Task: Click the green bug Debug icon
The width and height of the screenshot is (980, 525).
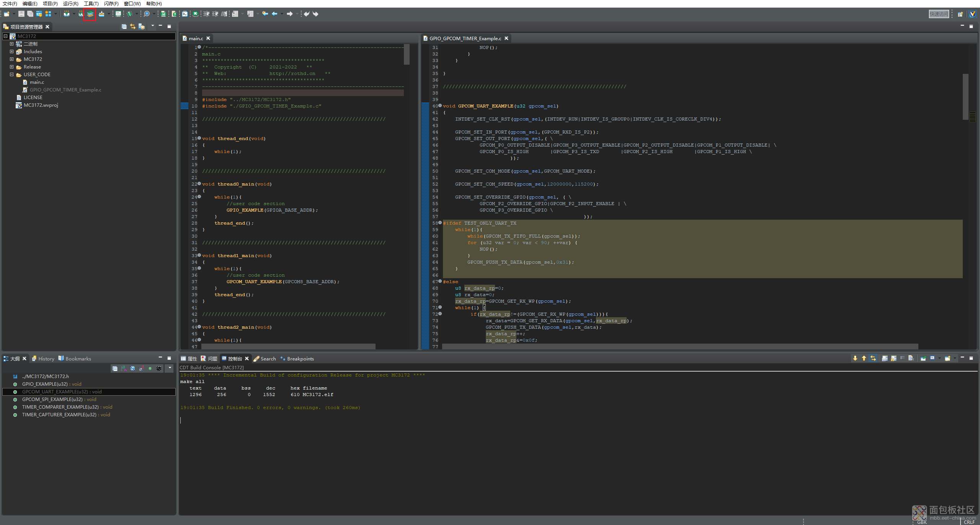Action: [x=130, y=14]
